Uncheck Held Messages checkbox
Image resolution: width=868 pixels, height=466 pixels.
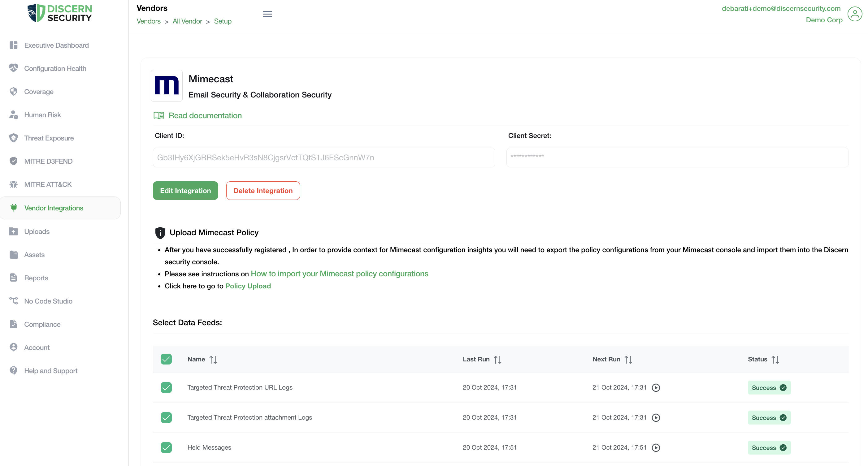point(166,447)
